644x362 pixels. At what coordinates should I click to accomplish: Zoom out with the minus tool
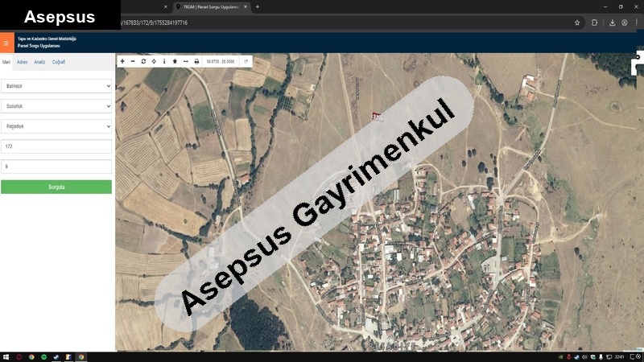pos(133,61)
